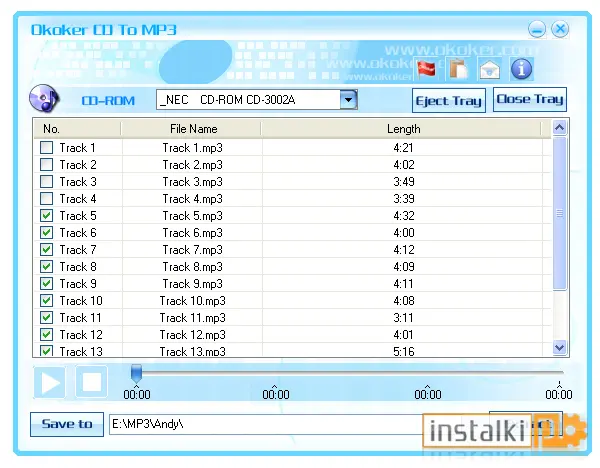Select the Track 7.mp3 file name
The image size is (600, 468).
[x=192, y=250]
